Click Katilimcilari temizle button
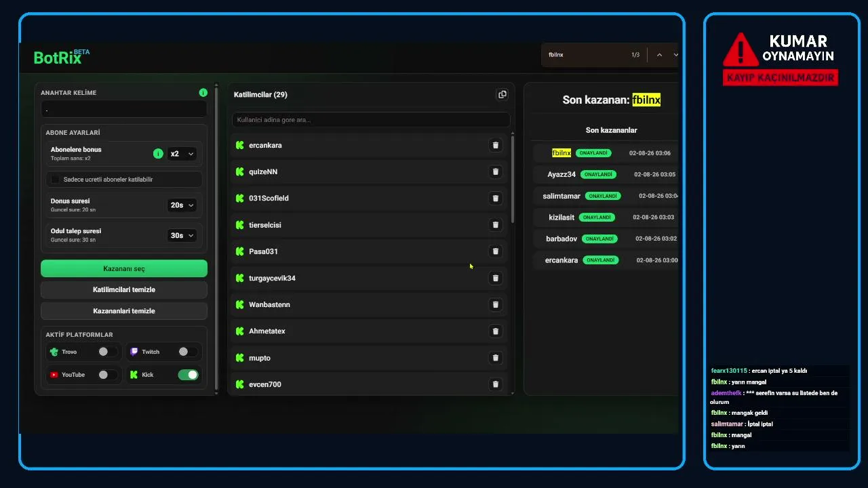The image size is (868, 488). 124,289
